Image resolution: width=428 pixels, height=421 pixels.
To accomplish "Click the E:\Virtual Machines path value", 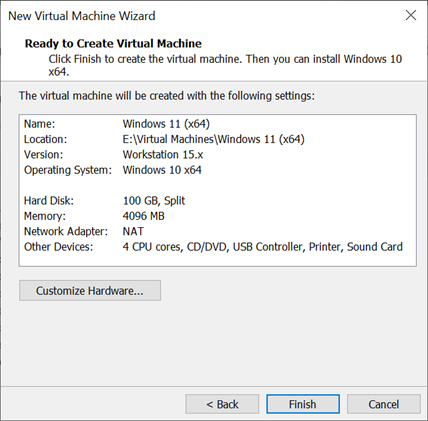I will click(x=213, y=139).
